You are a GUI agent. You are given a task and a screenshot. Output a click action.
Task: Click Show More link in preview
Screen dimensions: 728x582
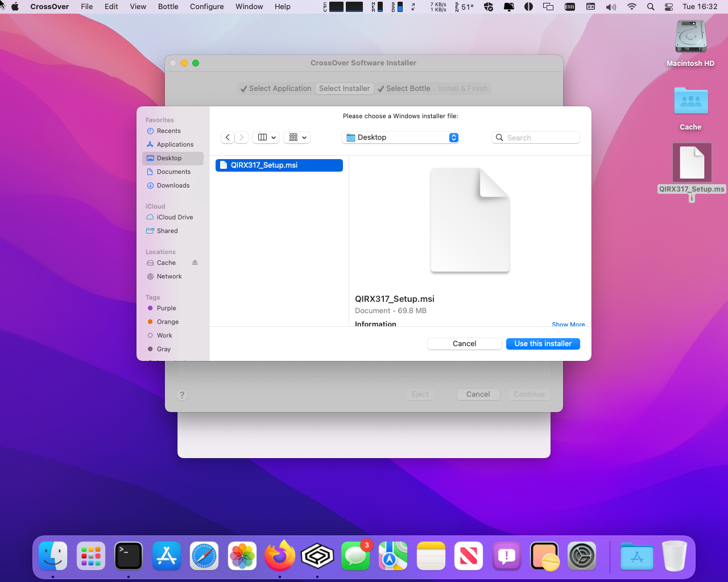coord(568,324)
